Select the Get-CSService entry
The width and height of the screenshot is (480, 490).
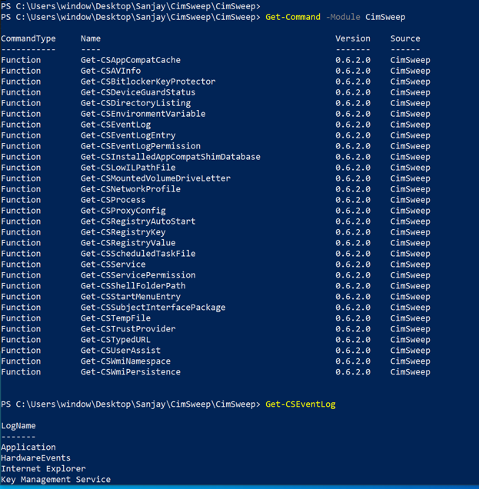113,264
